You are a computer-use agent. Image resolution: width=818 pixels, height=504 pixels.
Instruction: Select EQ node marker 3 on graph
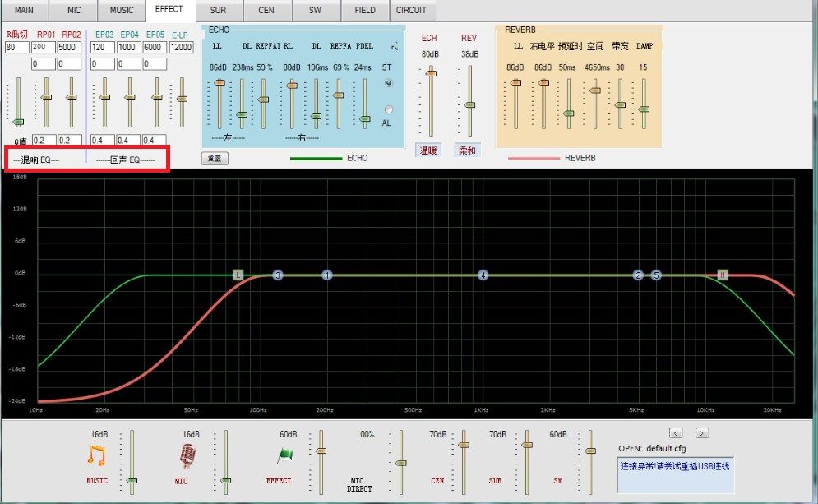click(278, 275)
